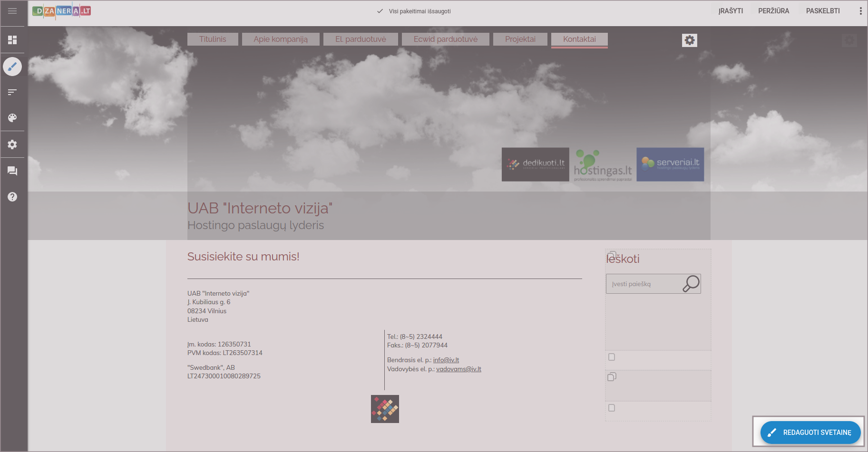Click the dedikuoti.lt logo thumbnail

click(x=535, y=164)
